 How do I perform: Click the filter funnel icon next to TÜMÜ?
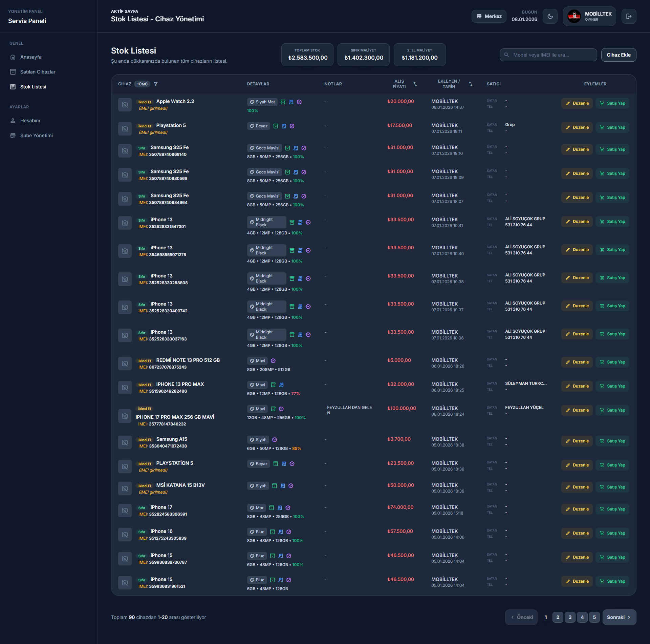point(156,84)
